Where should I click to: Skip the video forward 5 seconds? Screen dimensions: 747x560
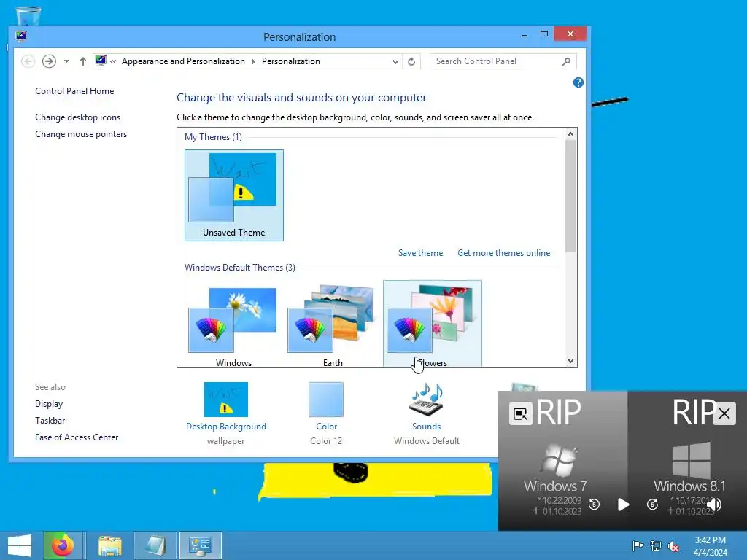653,505
